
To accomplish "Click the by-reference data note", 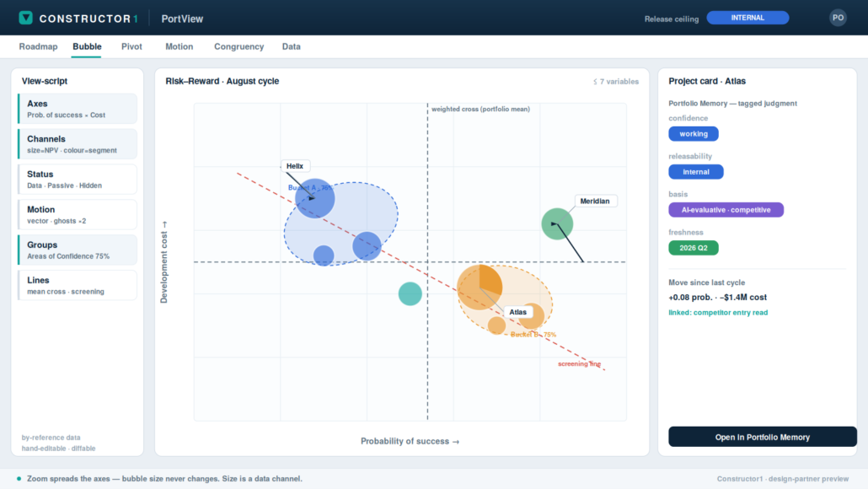I will point(51,438).
